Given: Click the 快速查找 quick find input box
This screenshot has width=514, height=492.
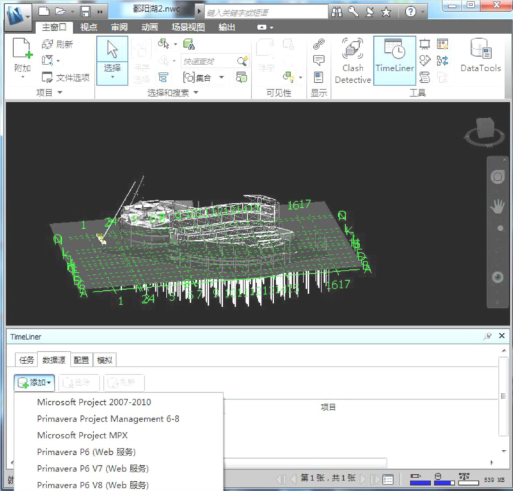Looking at the screenshot, I should pos(208,61).
